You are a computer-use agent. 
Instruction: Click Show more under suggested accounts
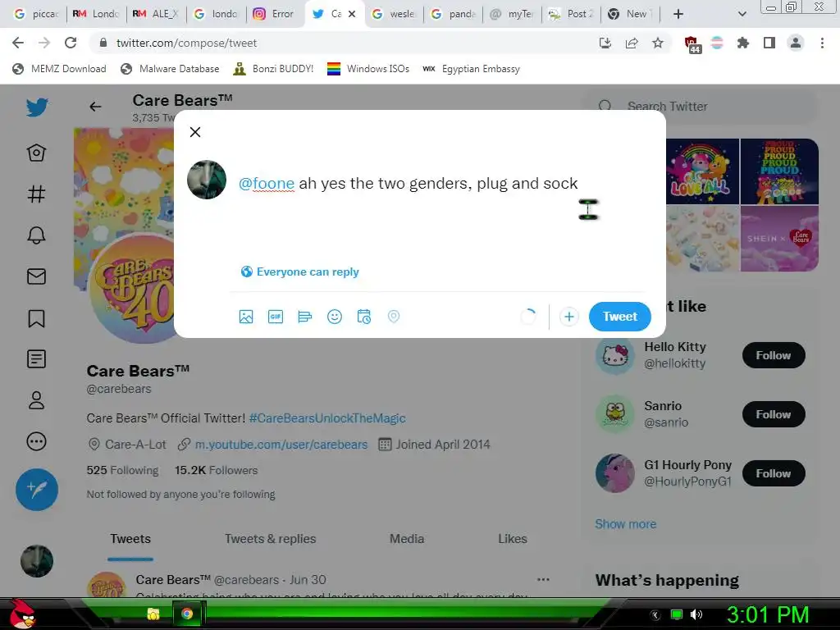tap(625, 524)
